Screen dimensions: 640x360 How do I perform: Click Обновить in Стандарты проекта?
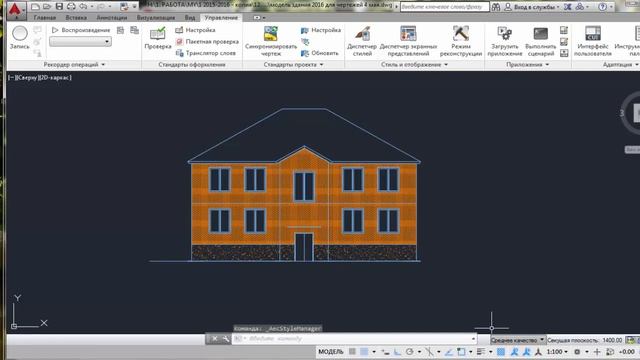point(320,53)
